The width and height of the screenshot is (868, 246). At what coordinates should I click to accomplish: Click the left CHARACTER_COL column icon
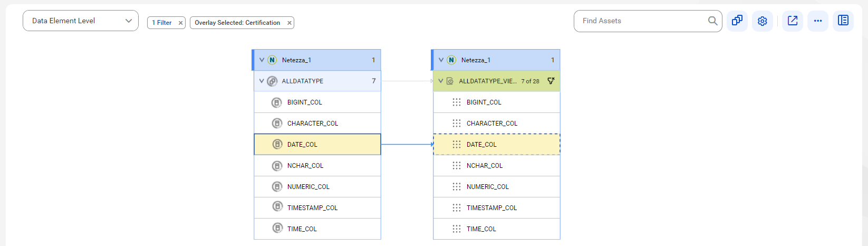coord(277,123)
